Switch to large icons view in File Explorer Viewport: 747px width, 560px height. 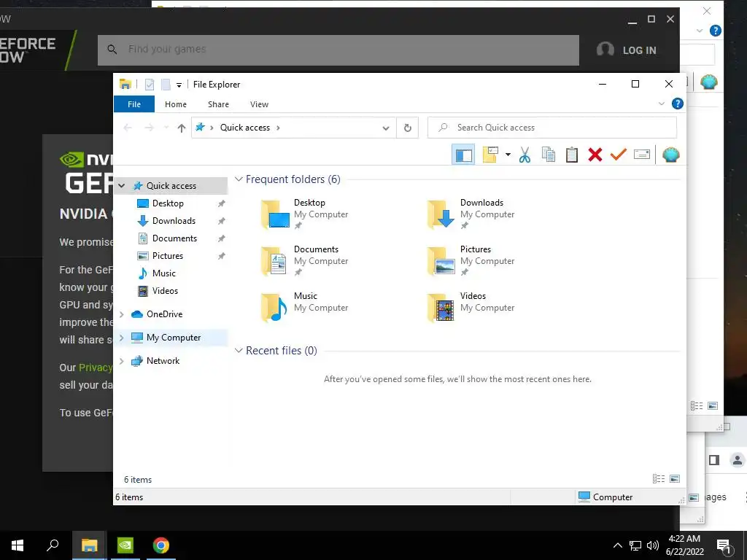tap(675, 479)
